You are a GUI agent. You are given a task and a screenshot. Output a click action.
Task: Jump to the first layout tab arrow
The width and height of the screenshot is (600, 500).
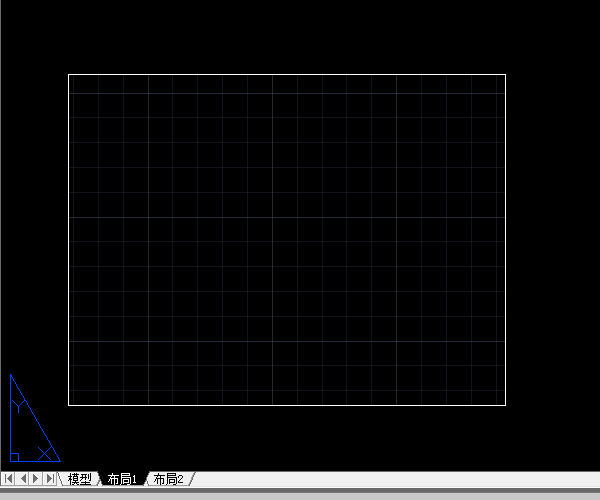point(9,478)
